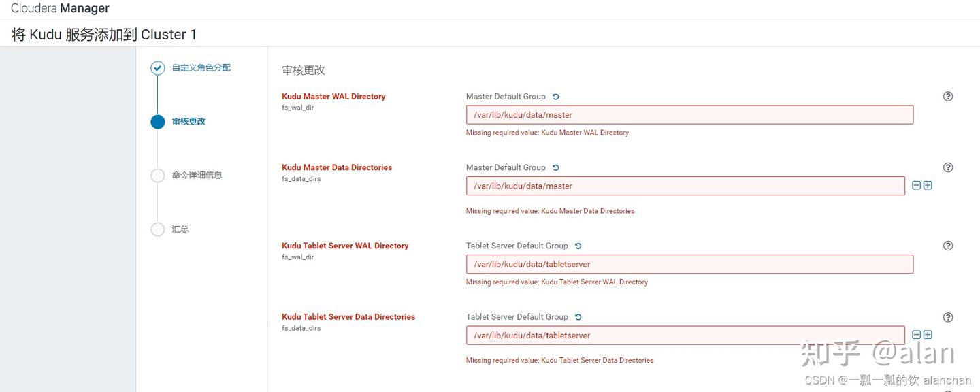Select the 命令详细信息 step circle
Image resolution: width=980 pixels, height=392 pixels.
[157, 175]
